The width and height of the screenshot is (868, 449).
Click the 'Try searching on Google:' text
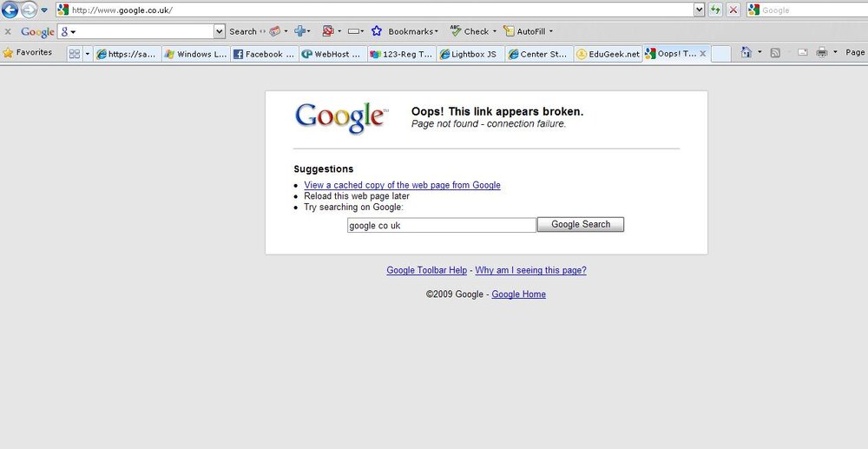tap(354, 207)
